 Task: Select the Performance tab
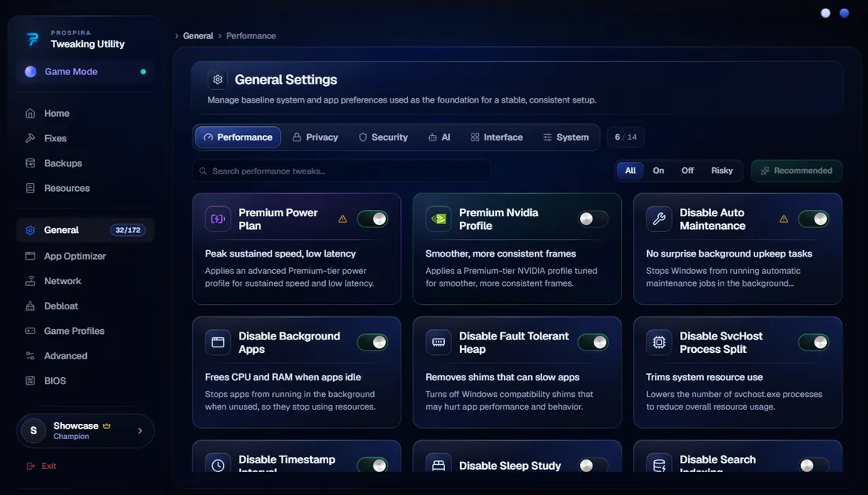coord(238,137)
